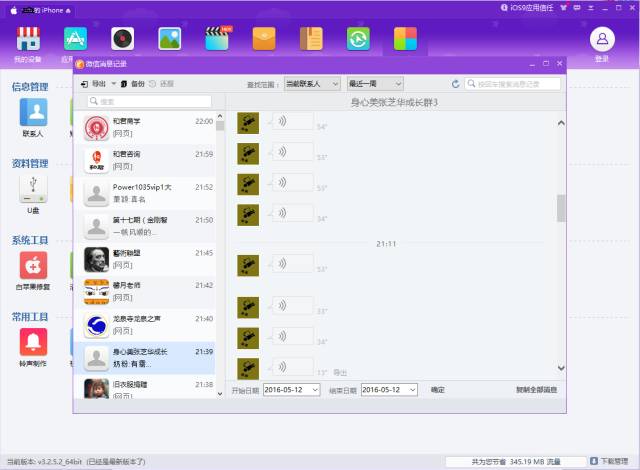Click the 备份 backup button

133,84
